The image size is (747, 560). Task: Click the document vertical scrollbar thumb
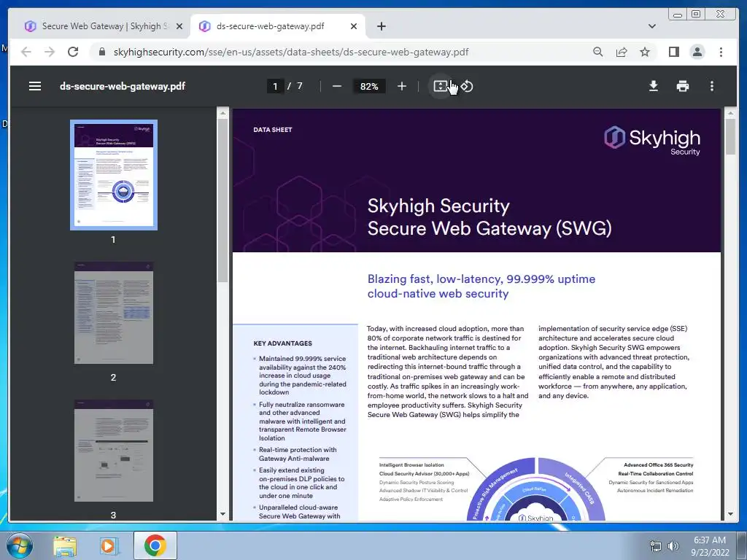point(730,136)
